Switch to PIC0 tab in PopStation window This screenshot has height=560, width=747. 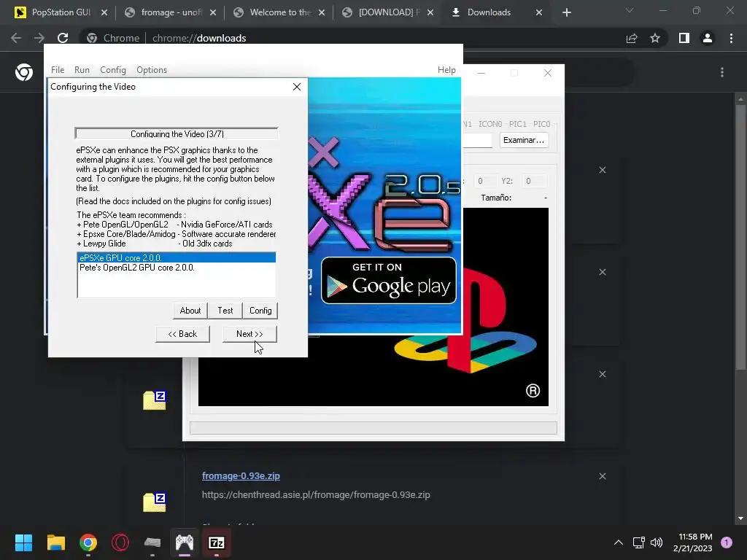541,124
